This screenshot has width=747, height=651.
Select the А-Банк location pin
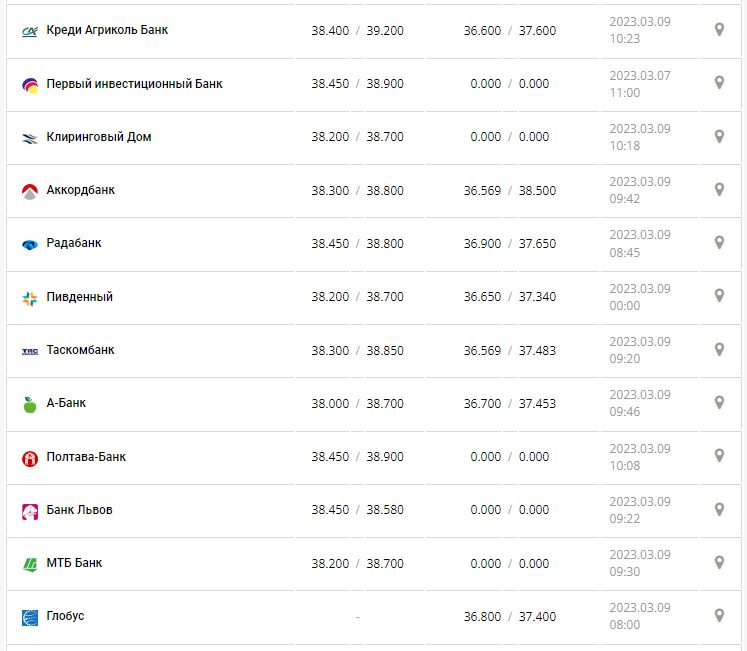coord(718,403)
